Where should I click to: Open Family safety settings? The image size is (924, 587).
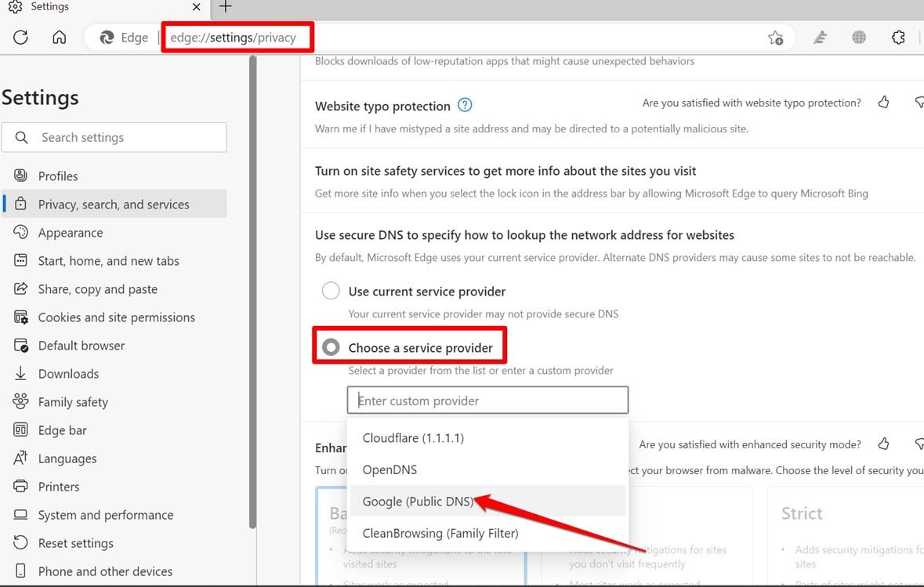coord(114,402)
